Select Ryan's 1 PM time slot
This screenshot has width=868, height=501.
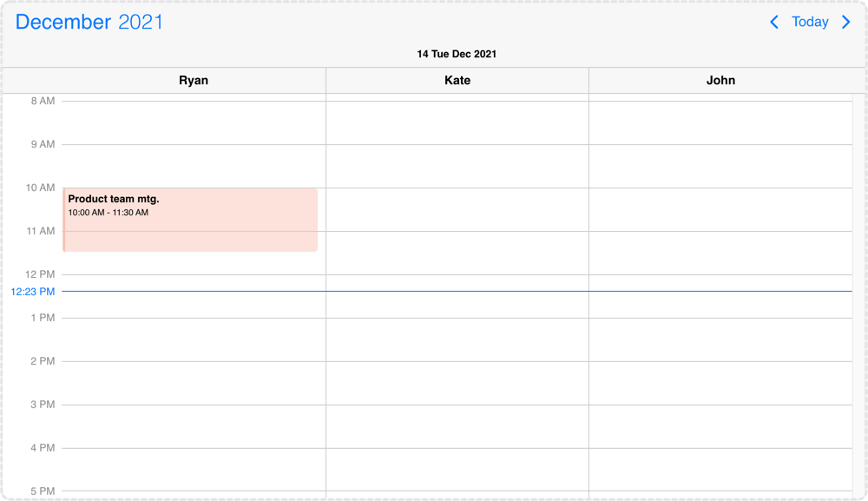[x=194, y=339]
